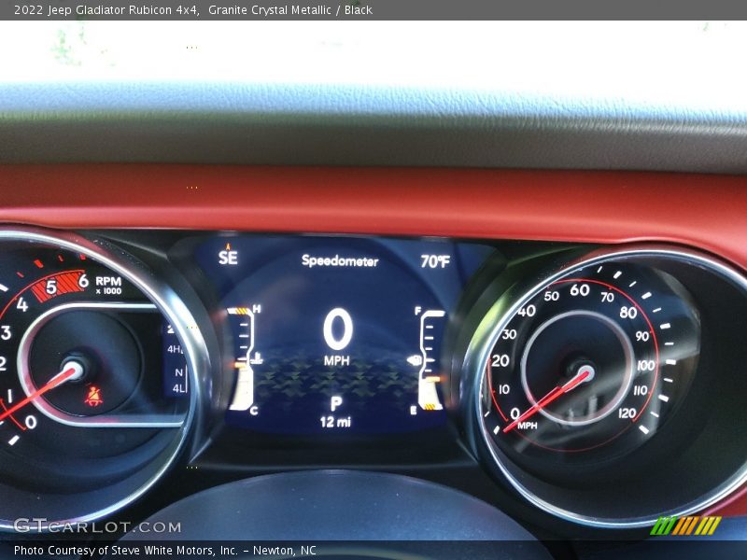The height and width of the screenshot is (560, 747).
Task: Click the SE compass heading
Action: pyautogui.click(x=228, y=258)
